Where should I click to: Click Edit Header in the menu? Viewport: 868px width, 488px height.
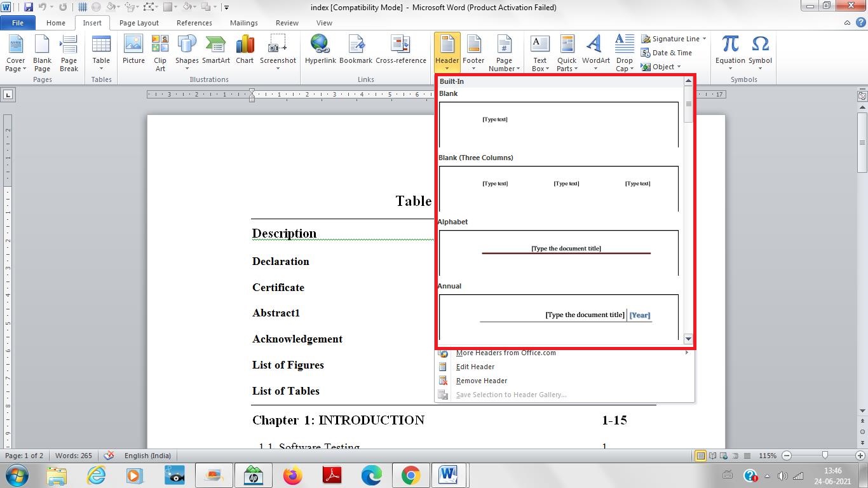tap(475, 367)
